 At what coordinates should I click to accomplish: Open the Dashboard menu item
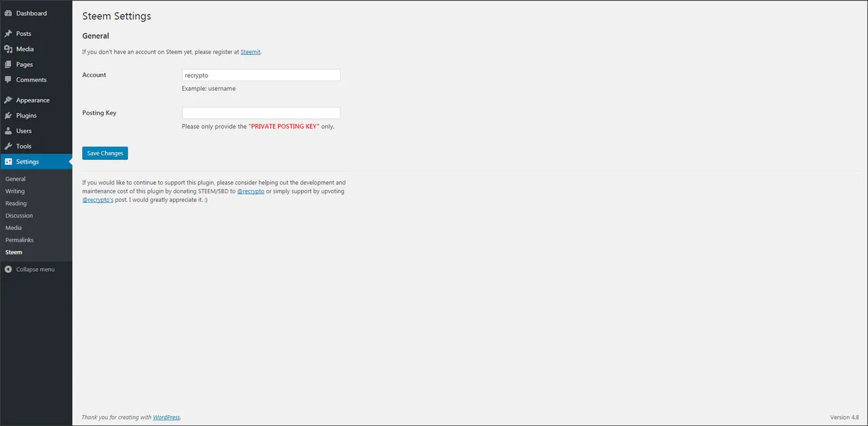coord(31,14)
